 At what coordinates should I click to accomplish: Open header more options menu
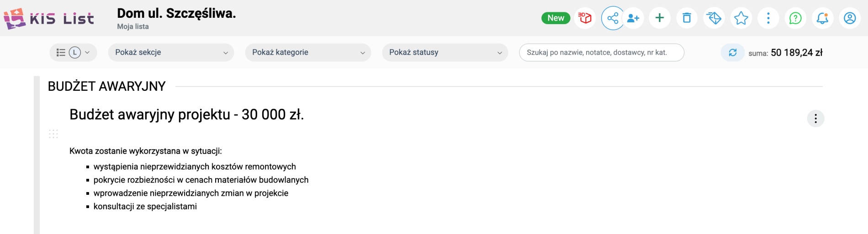click(x=768, y=18)
